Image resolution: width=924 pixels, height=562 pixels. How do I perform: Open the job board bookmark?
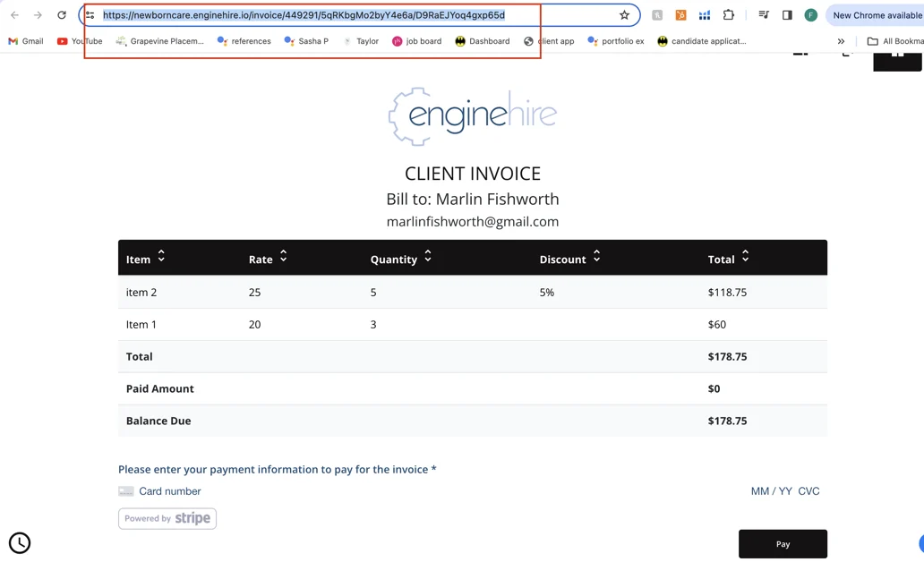pyautogui.click(x=416, y=41)
